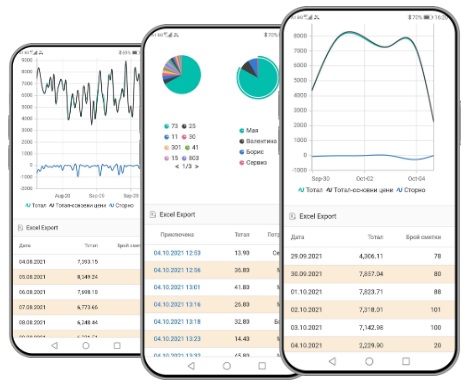
Task: Click the Excel Export file icon on the middle phone
Action: tap(153, 214)
